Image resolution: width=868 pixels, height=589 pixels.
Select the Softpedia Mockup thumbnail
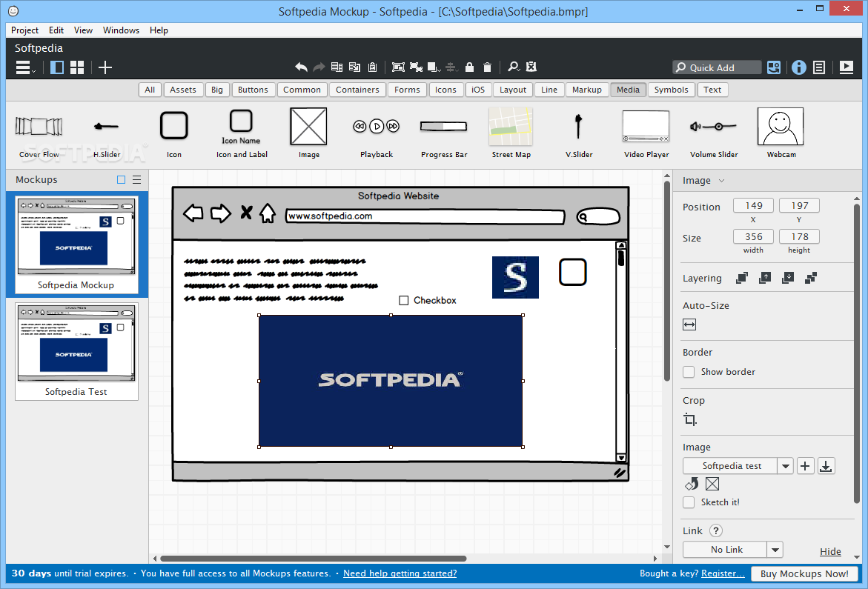point(76,244)
